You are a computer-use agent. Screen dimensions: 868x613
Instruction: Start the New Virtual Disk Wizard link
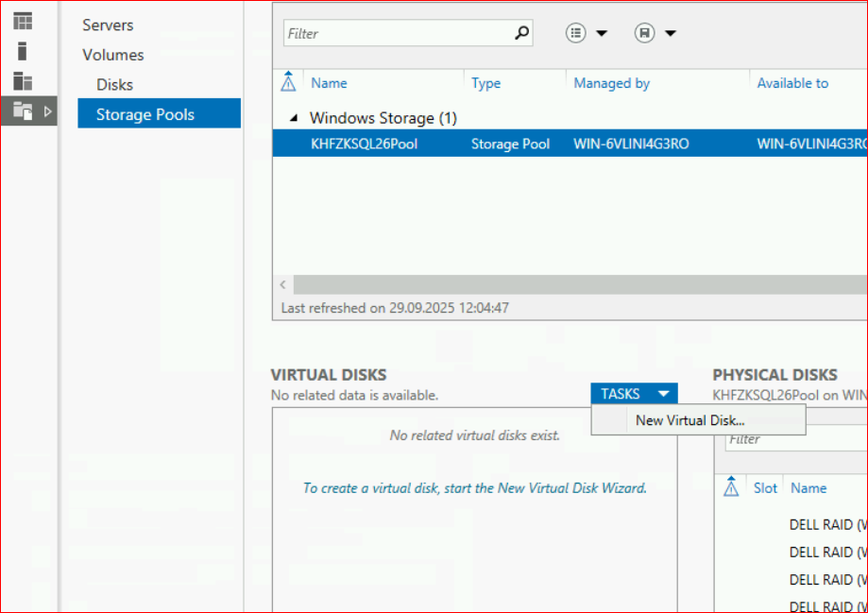click(474, 488)
